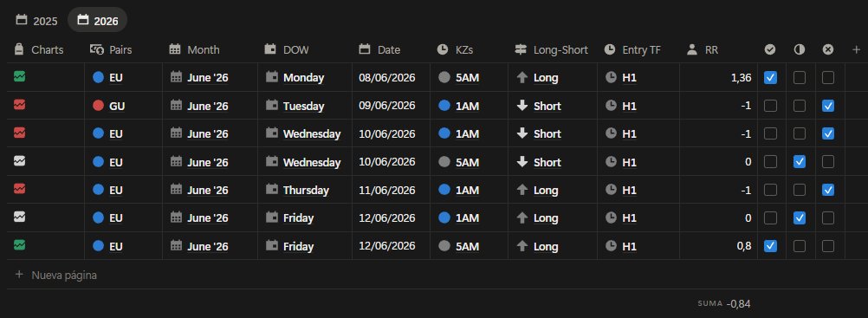Open the Date column header

pos(379,49)
